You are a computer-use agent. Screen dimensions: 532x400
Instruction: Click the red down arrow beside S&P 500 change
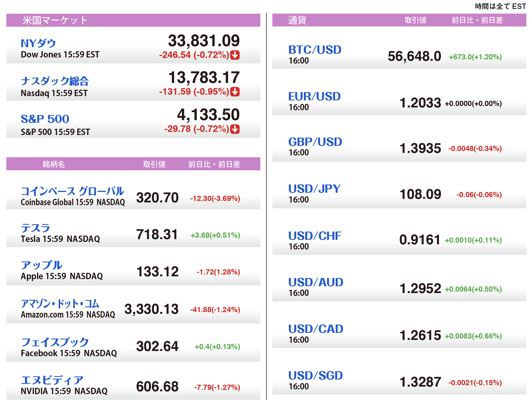(x=235, y=129)
